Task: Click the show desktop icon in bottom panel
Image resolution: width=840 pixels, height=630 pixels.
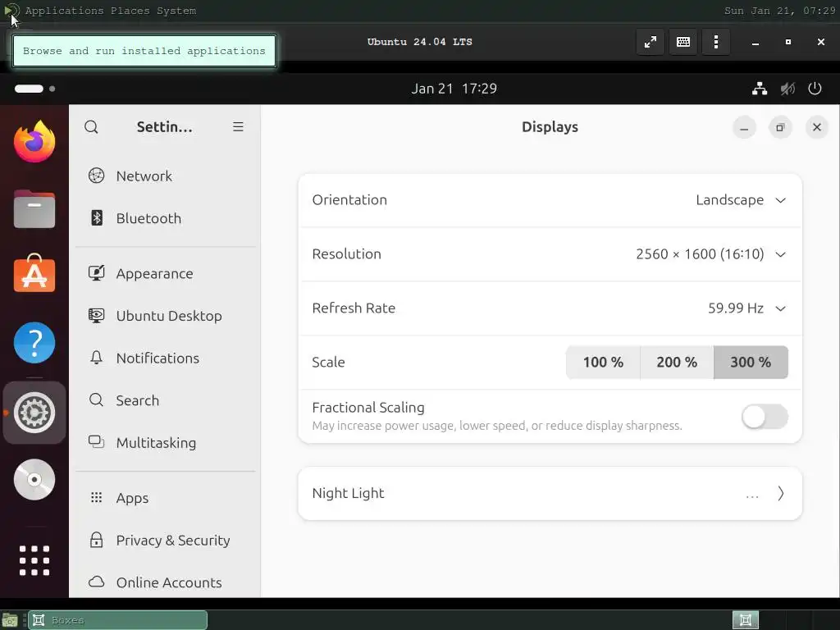Action: [10, 620]
